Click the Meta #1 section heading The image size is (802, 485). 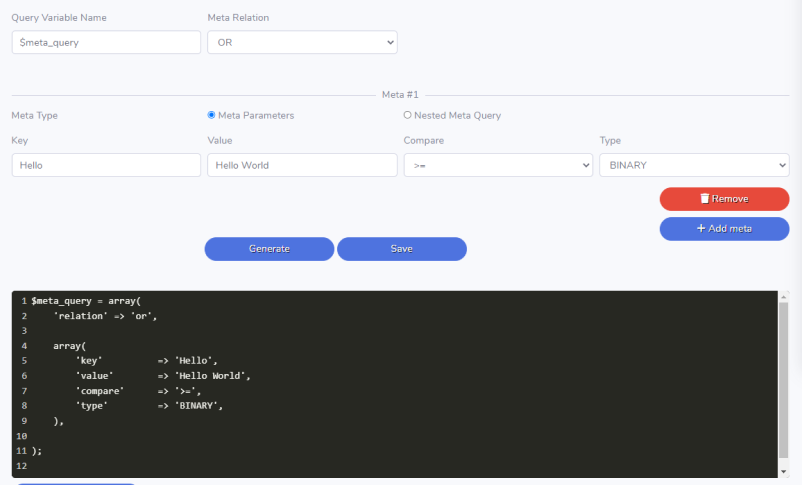pyautogui.click(x=400, y=95)
